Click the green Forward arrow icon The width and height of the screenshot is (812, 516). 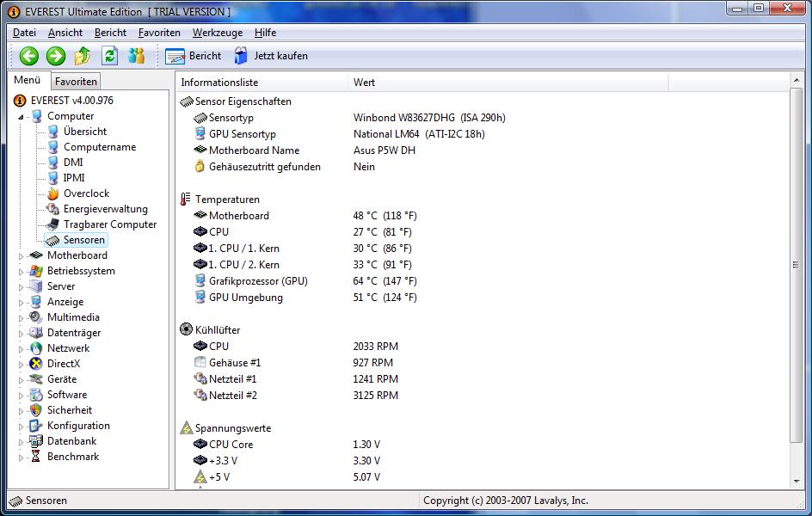(56, 56)
